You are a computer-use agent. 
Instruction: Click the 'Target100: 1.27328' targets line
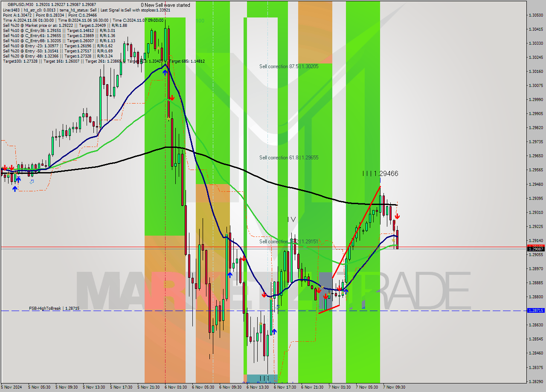104,61
